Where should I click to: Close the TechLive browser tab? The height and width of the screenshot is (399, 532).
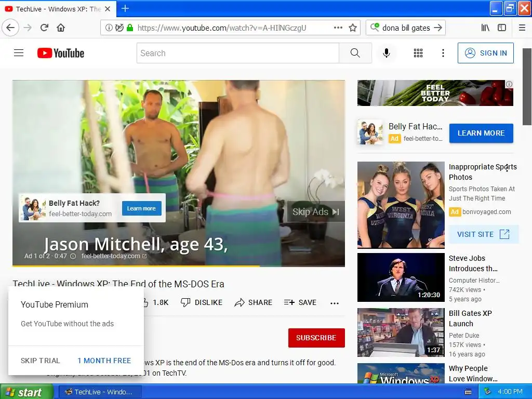108,9
